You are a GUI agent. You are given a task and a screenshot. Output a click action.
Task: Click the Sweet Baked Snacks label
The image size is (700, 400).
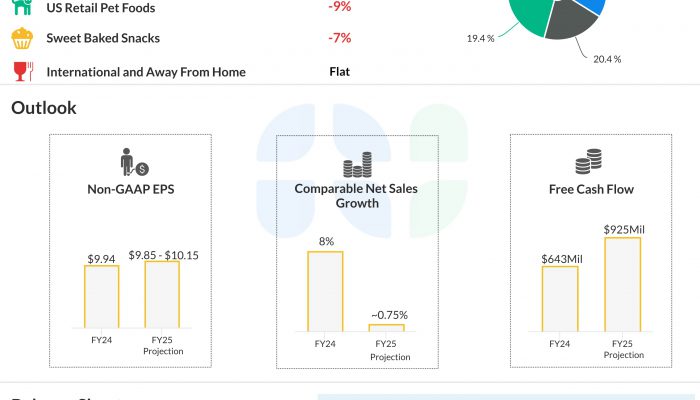[103, 39]
